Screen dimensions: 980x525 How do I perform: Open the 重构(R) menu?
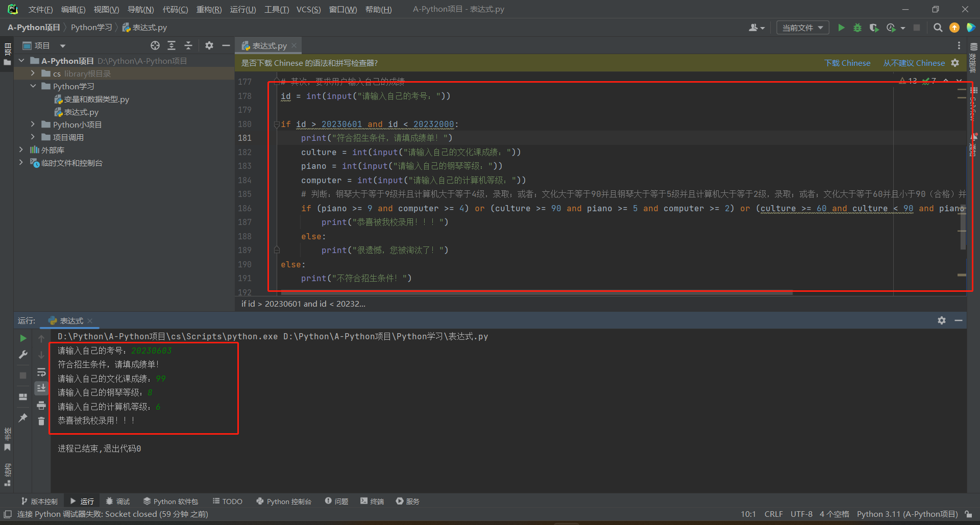[209, 9]
